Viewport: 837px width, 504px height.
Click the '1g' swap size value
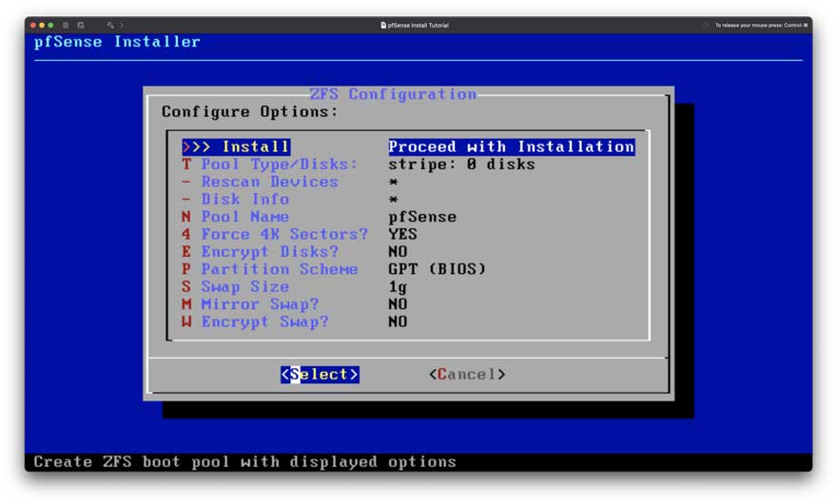(398, 287)
